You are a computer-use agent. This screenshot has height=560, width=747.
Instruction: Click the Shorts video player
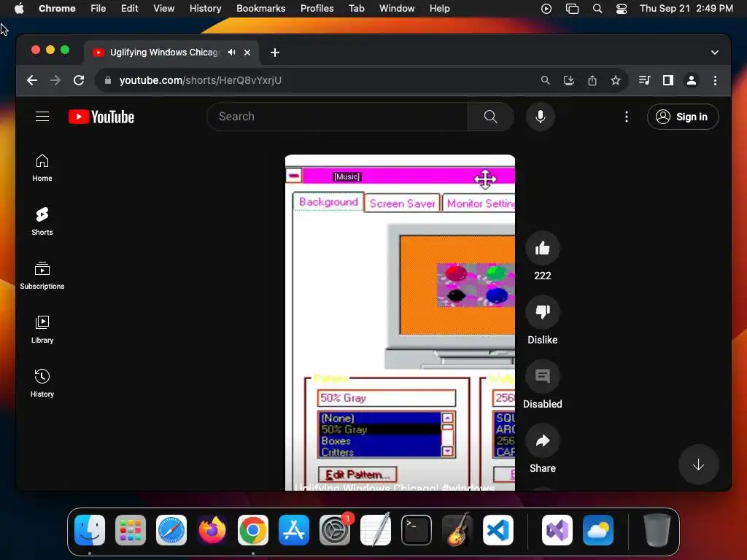[x=400, y=322]
